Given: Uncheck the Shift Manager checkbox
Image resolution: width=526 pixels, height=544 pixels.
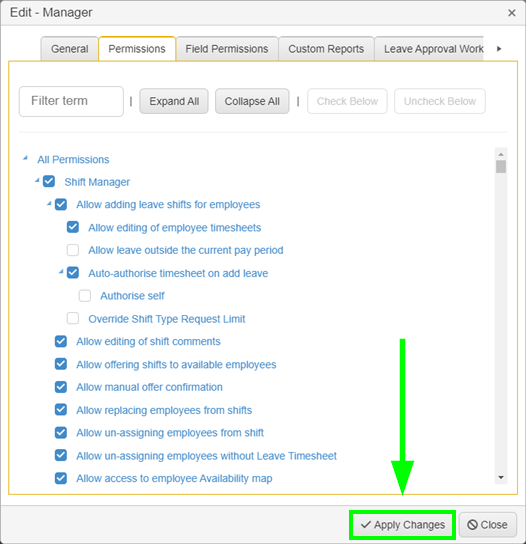Looking at the screenshot, I should 49,181.
